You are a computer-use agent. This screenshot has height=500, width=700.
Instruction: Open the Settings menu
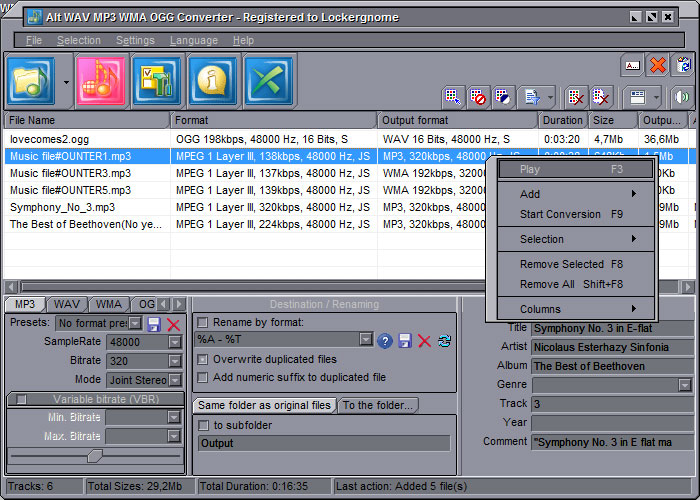[135, 40]
